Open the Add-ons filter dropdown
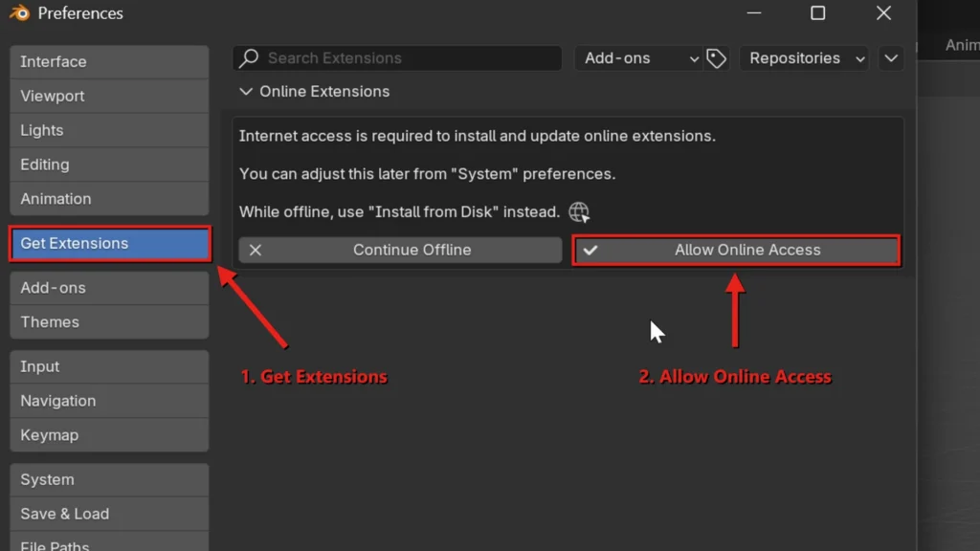Screen dimensions: 980x551 (x=638, y=58)
